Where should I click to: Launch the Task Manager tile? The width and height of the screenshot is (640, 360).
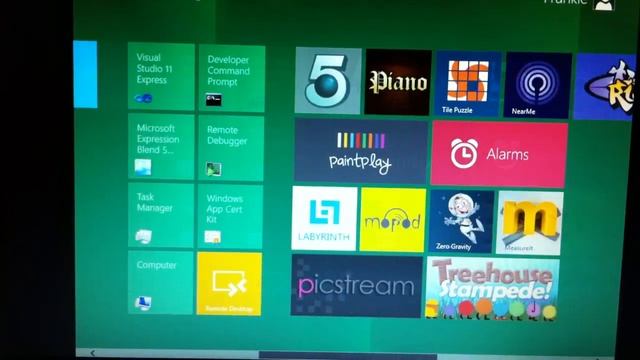(x=161, y=215)
